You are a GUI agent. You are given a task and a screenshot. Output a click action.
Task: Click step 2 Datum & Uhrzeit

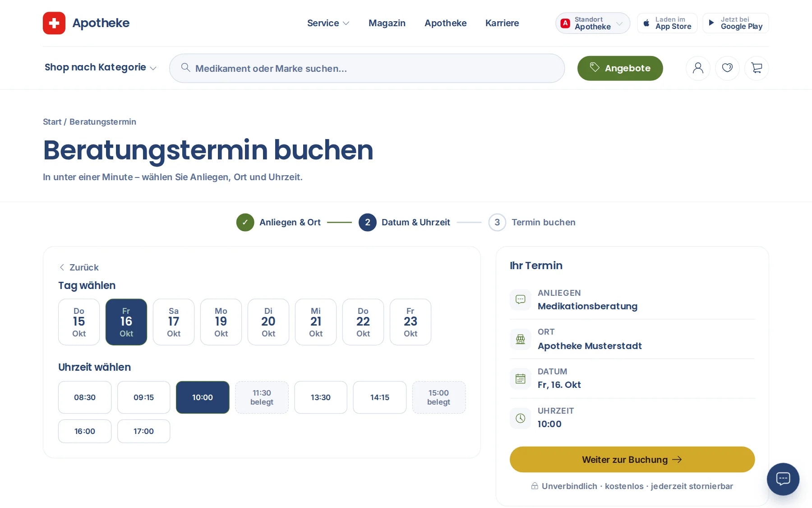click(405, 222)
